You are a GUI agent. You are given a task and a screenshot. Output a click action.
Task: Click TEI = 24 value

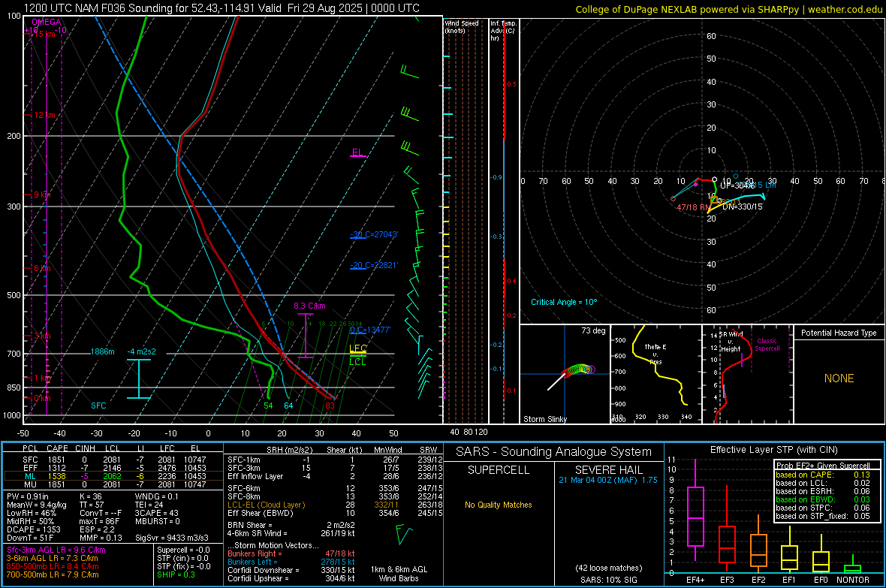click(x=149, y=505)
